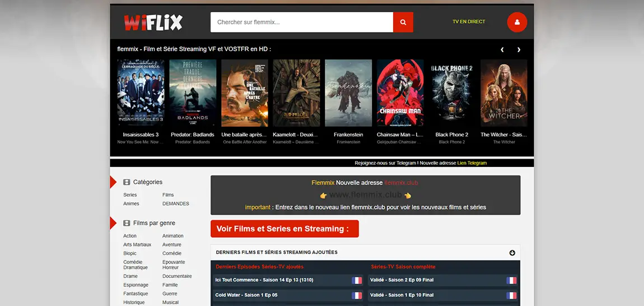Open Une bataille après l'autre poster
The image size is (644, 306).
click(x=244, y=93)
